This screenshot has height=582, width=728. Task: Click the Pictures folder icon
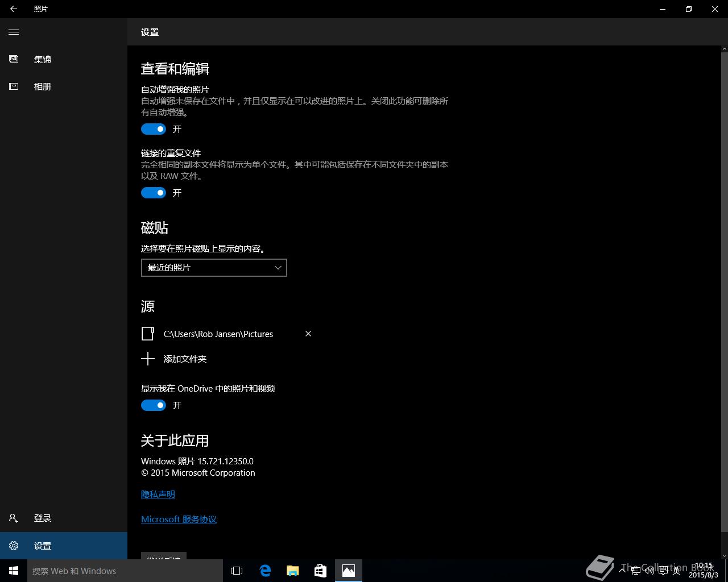pos(148,334)
